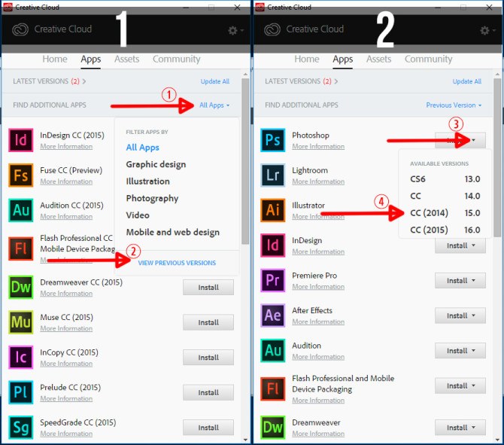The image size is (504, 445).
Task: Install Prelude CC (2015)
Action: click(x=208, y=392)
